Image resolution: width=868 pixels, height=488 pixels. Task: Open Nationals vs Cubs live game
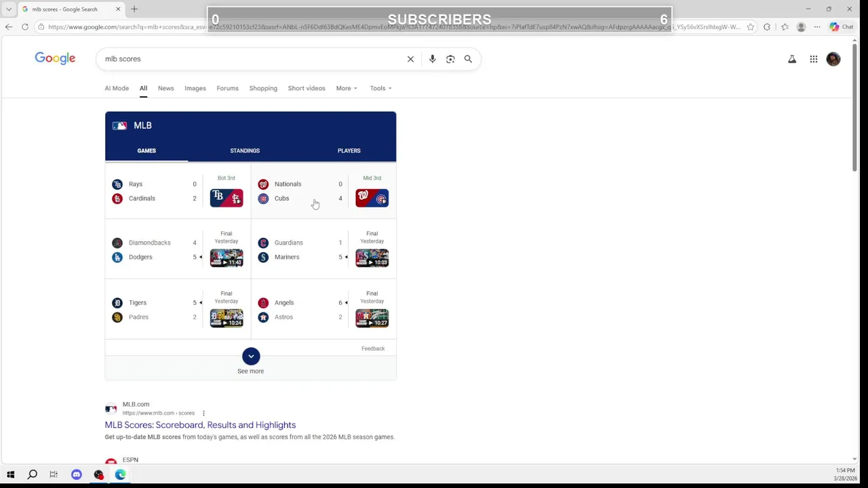point(323,191)
